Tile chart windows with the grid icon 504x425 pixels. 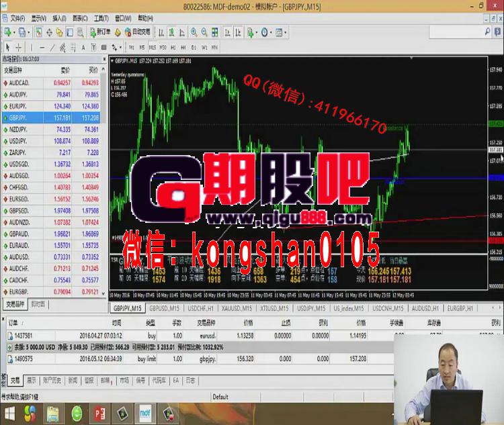[215, 32]
